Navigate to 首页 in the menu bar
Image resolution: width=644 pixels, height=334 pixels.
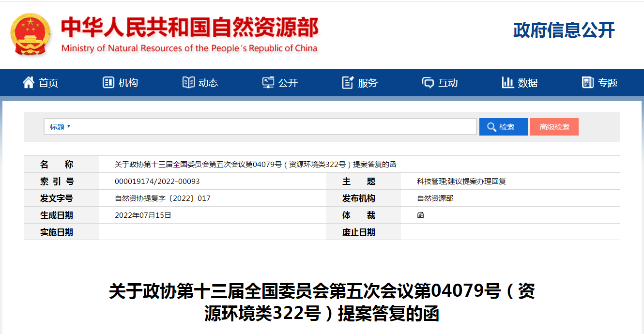point(49,82)
